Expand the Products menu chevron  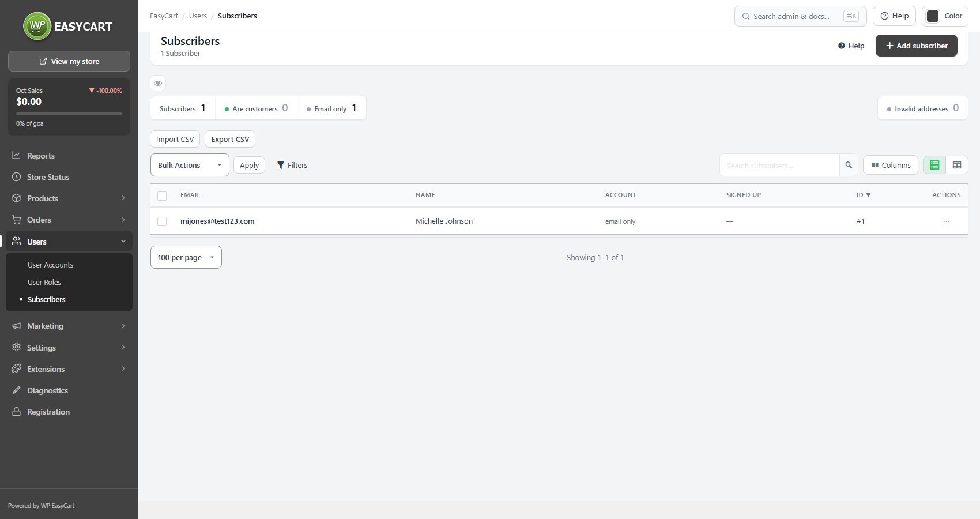(123, 198)
